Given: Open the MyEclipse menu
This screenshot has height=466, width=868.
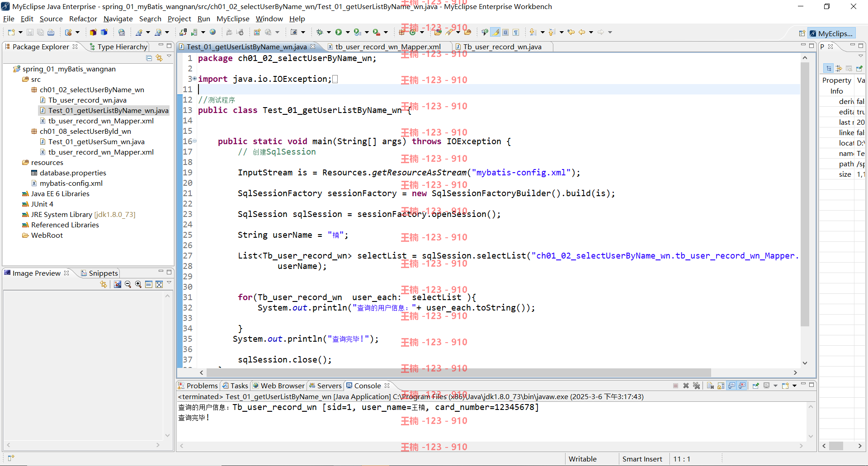Looking at the screenshot, I should (x=233, y=19).
